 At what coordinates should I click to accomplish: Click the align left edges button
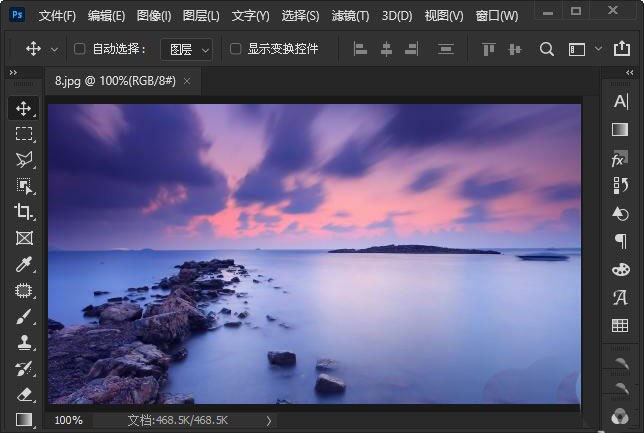tap(361, 49)
